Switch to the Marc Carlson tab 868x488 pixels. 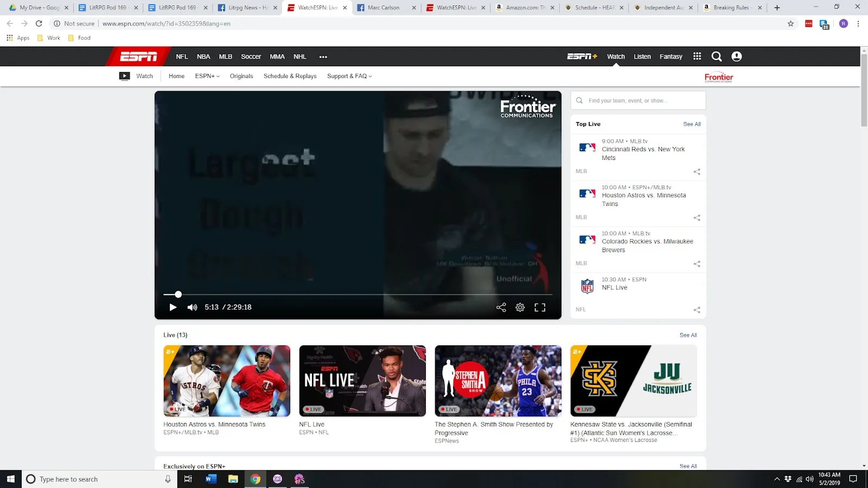point(386,8)
